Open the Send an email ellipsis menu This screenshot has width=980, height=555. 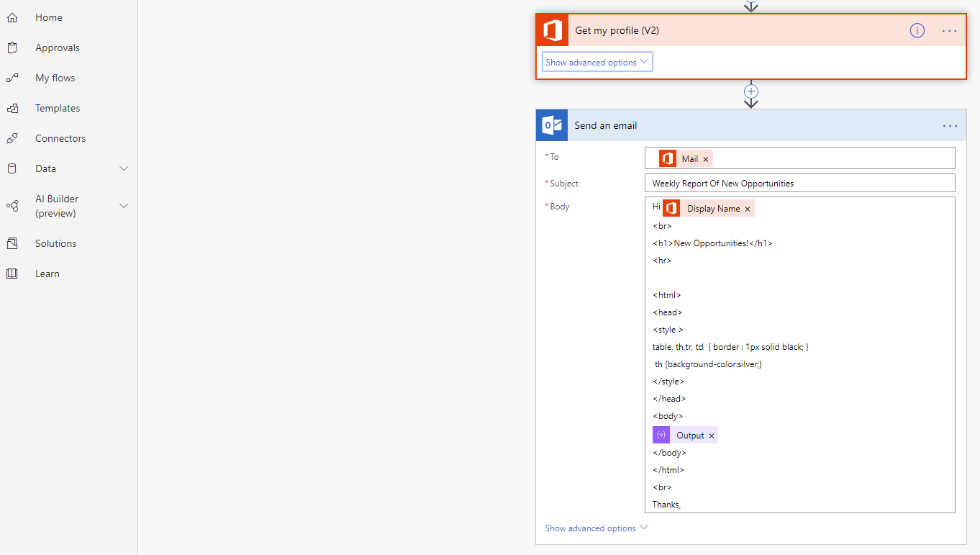(x=950, y=126)
